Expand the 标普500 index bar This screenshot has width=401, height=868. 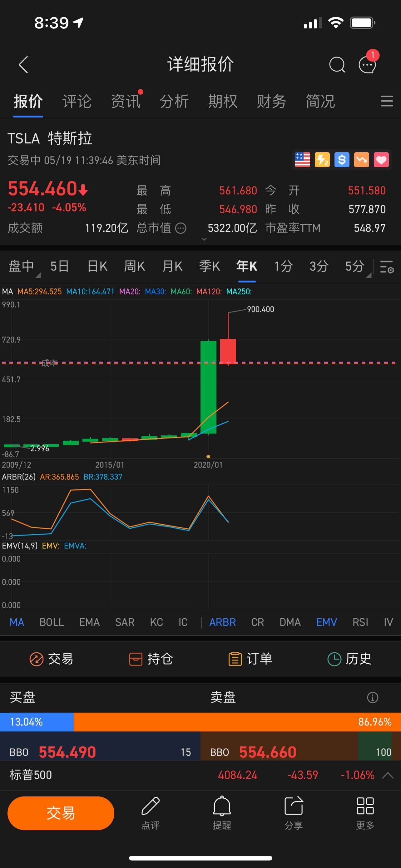coord(388,775)
